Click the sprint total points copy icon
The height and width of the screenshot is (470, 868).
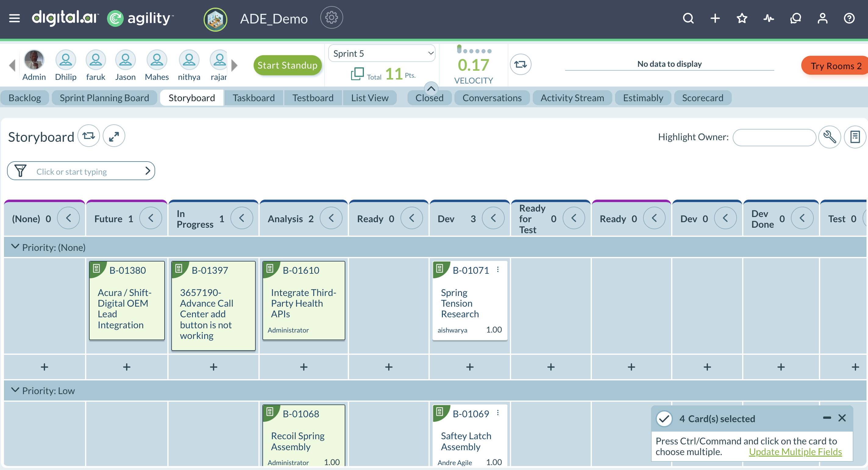pyautogui.click(x=357, y=74)
